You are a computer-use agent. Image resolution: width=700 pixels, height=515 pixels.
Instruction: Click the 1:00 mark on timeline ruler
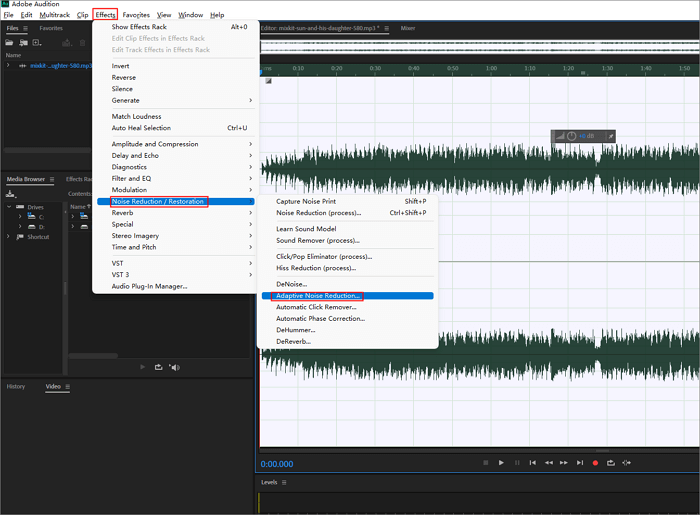tap(491, 68)
